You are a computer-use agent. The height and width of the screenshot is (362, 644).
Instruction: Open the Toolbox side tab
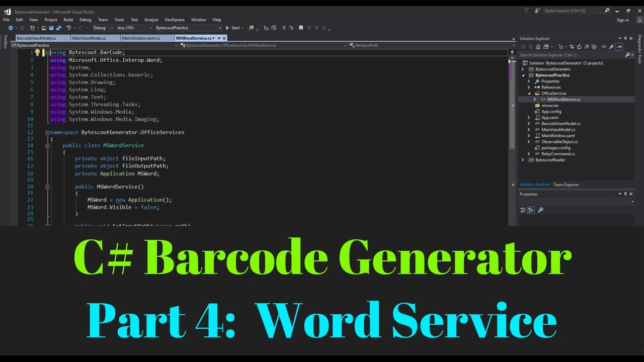(x=6, y=42)
